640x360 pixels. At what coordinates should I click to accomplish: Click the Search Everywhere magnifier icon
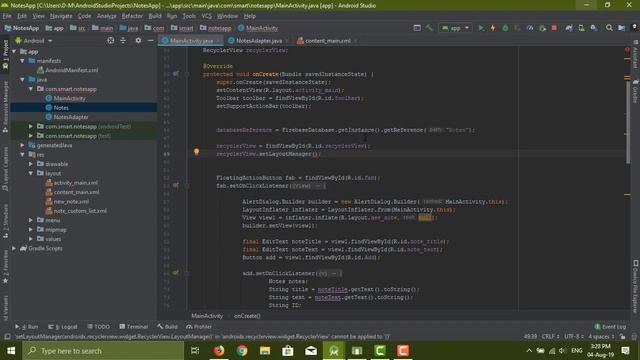609,28
